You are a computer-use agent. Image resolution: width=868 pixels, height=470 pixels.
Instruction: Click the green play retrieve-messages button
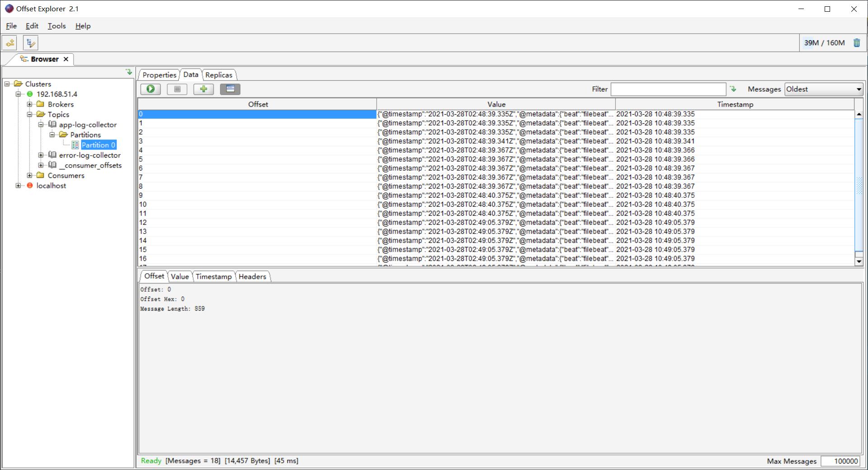coord(150,89)
